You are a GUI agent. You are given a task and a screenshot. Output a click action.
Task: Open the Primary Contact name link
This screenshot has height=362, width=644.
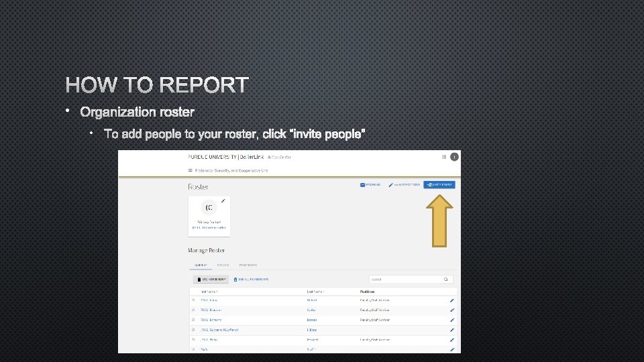(209, 228)
